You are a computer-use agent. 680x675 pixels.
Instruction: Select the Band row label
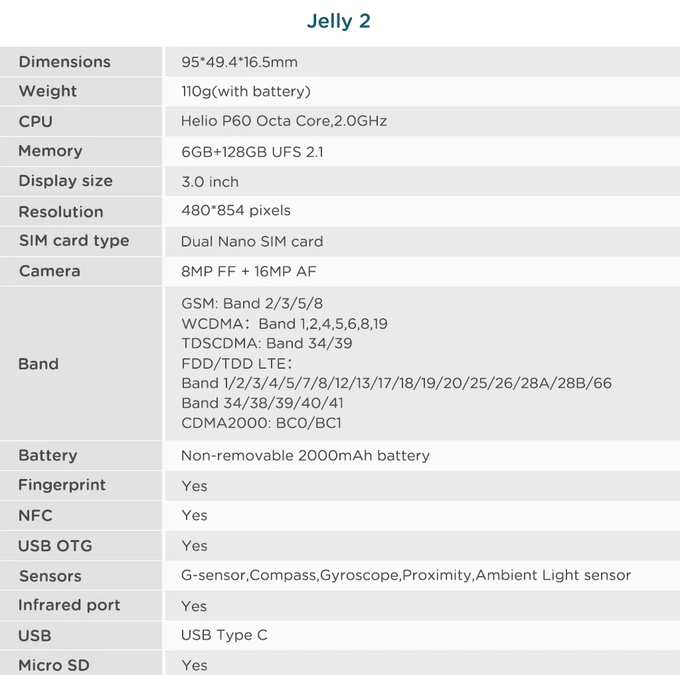click(38, 364)
